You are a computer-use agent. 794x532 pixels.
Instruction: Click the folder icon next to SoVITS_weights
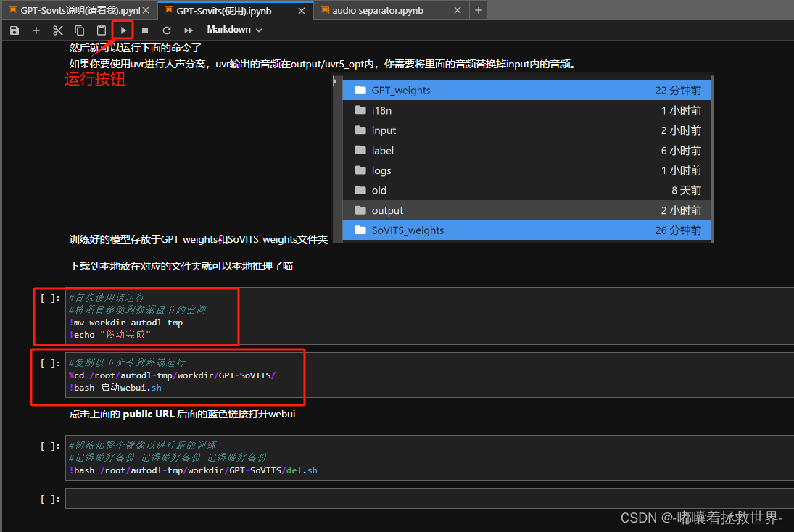coord(360,230)
